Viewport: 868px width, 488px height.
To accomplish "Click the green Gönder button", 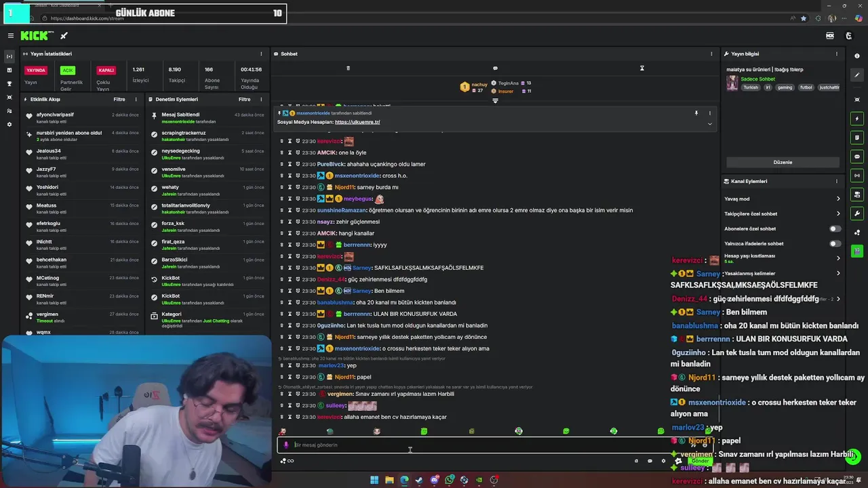I will (x=700, y=461).
